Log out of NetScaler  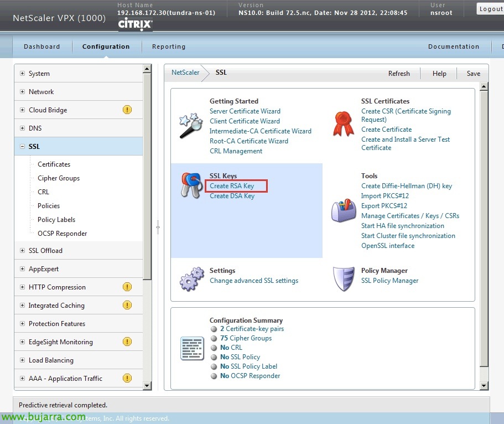491,9
